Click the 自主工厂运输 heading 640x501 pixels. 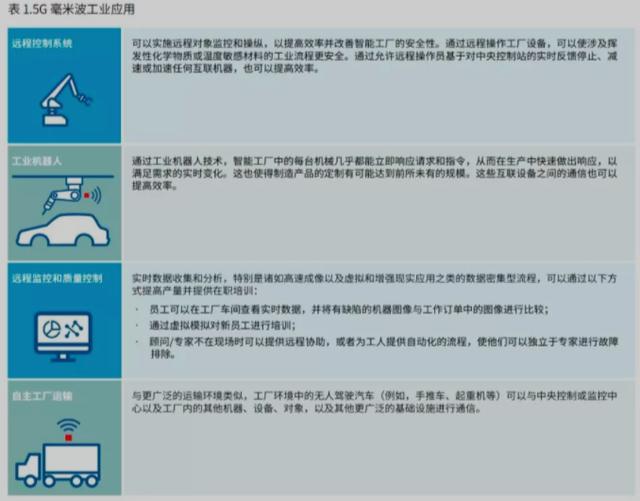point(42,396)
